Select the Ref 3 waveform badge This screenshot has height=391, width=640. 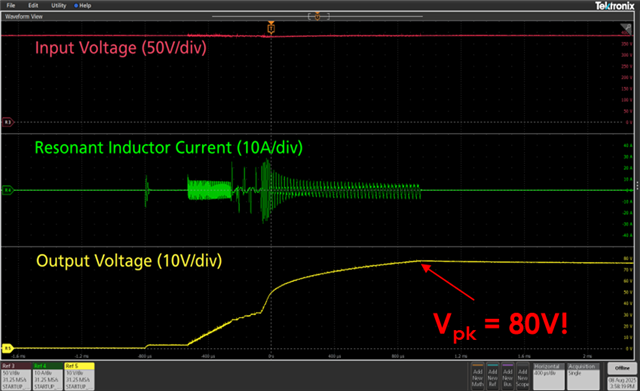click(16, 376)
